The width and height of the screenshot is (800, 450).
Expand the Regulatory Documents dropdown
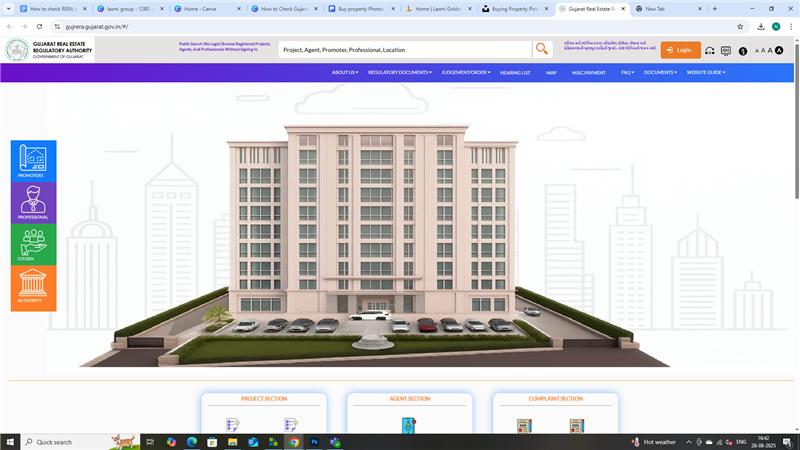pyautogui.click(x=400, y=72)
